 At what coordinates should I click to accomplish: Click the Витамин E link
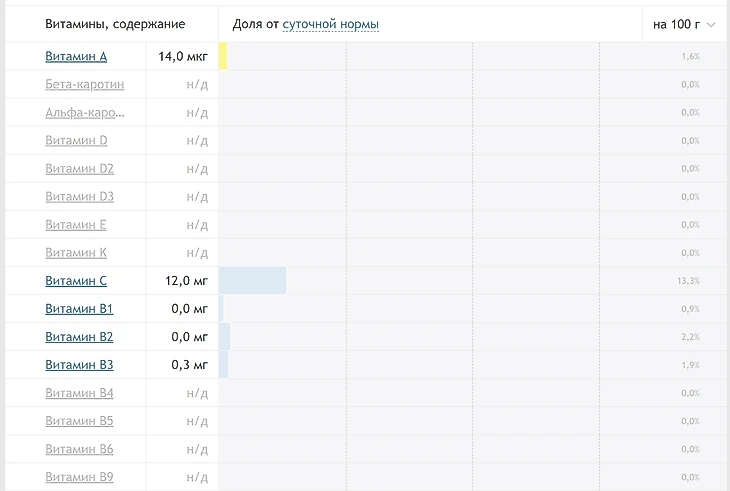coord(76,225)
